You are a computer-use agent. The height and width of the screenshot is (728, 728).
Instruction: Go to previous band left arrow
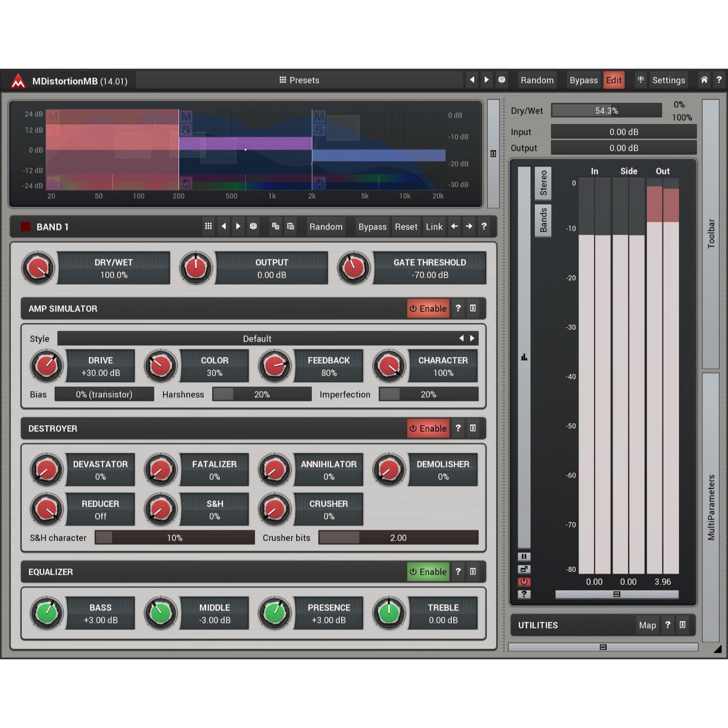coord(454,226)
